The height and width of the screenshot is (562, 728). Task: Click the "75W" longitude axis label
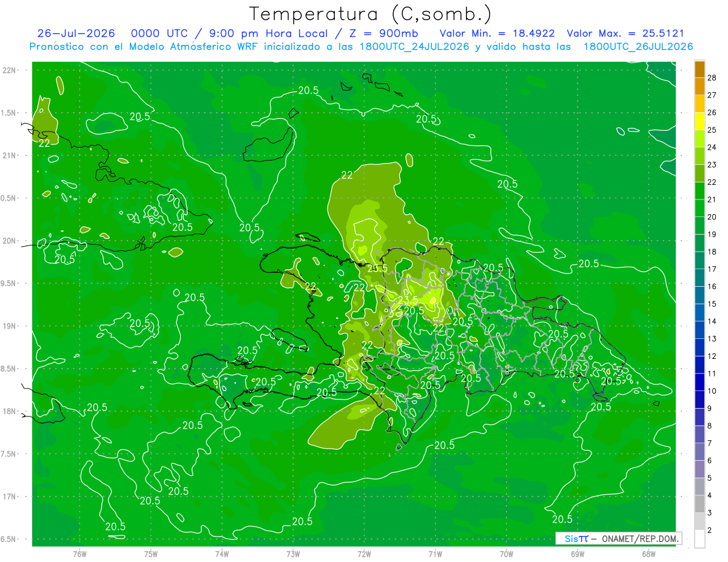151,554
